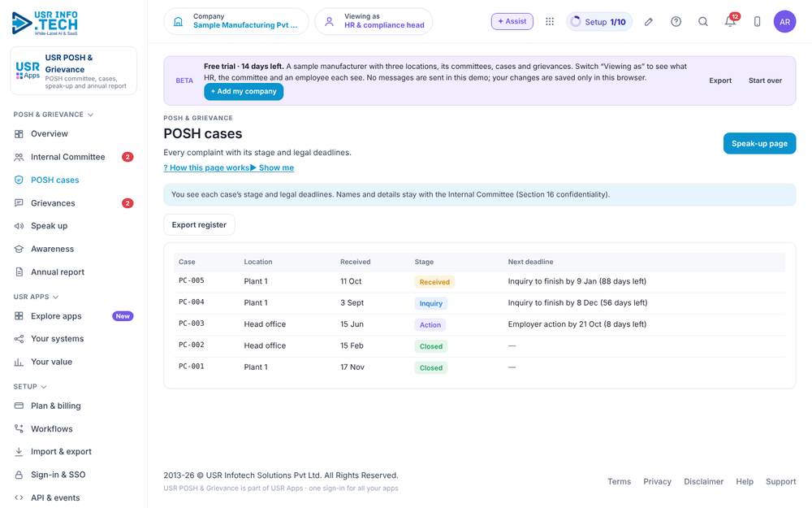Open the apps grid icon
Screen dimensions: 812x508
(550, 21)
